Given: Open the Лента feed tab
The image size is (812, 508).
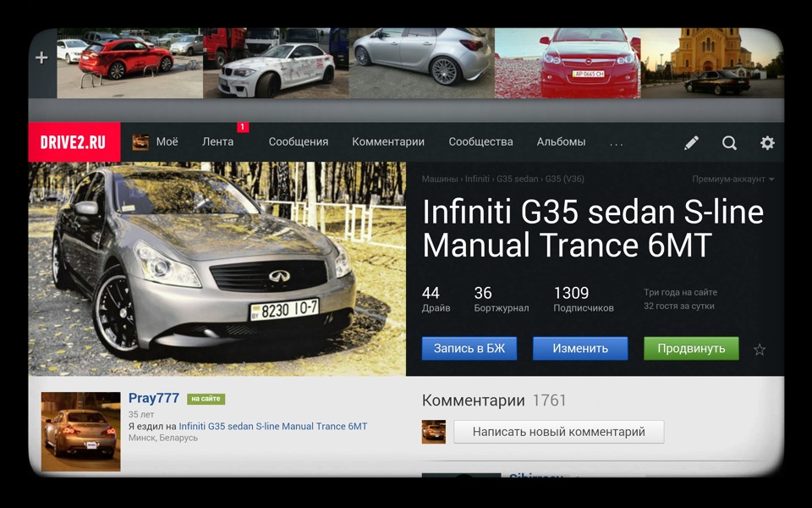Looking at the screenshot, I should pyautogui.click(x=217, y=142).
